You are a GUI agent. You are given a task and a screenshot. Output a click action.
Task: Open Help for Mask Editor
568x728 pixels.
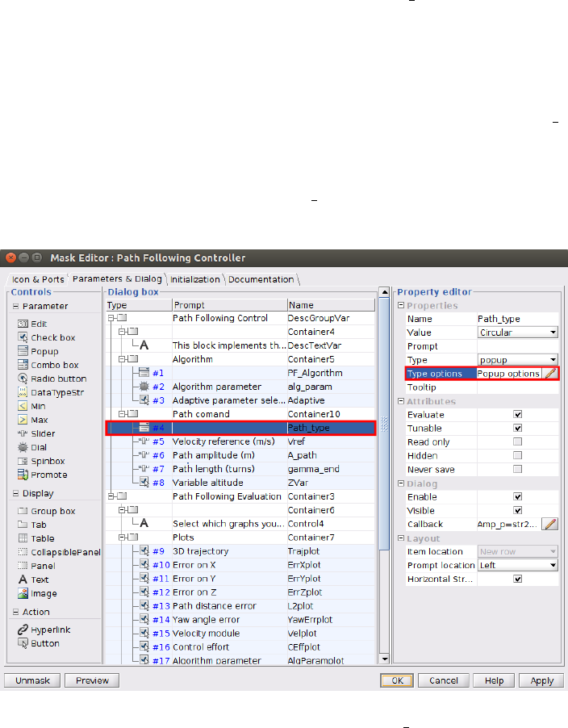pos(495,680)
